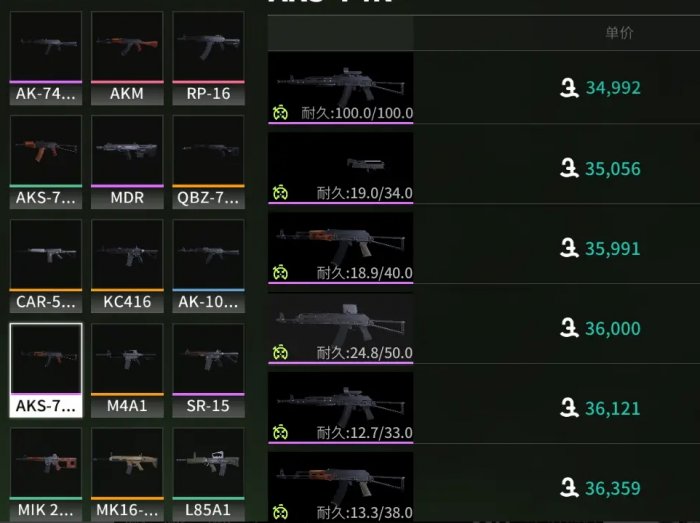Click the gamepad icon on 12.7/33.0 listing

point(280,432)
